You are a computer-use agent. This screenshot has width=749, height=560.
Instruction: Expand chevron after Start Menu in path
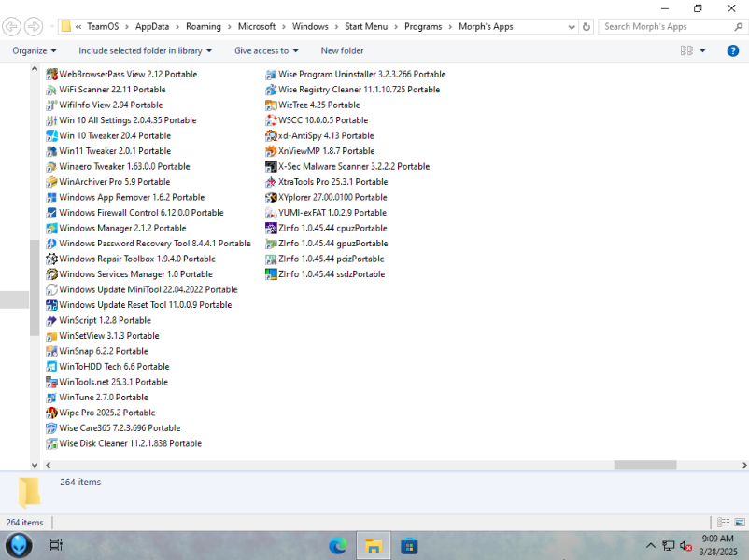(x=396, y=27)
